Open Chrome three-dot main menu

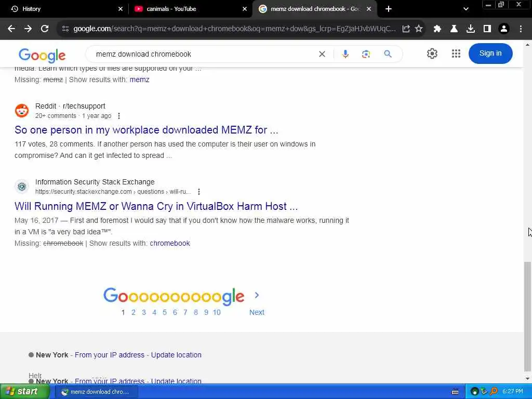tap(521, 29)
